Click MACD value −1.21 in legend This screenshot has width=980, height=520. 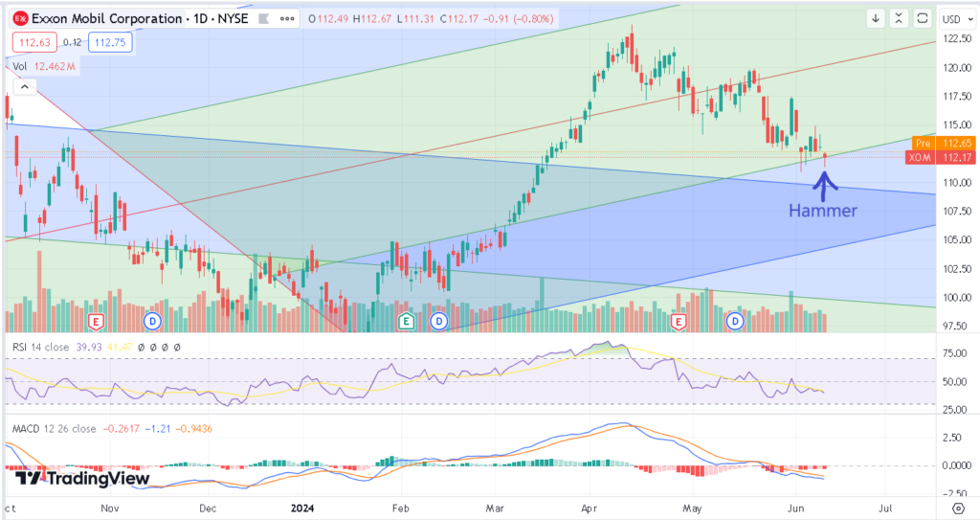(158, 429)
